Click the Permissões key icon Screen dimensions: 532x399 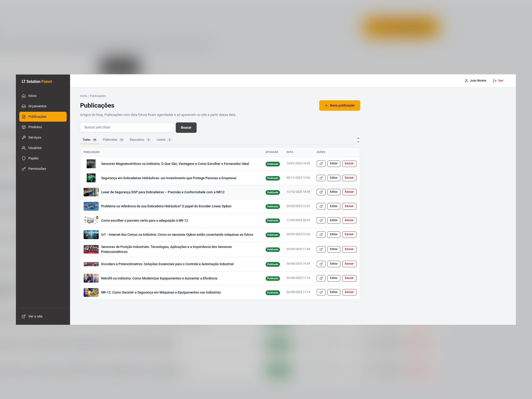(x=24, y=169)
